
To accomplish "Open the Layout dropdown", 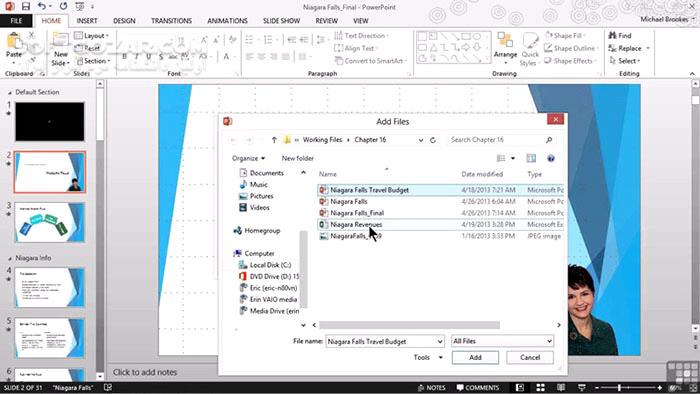I will 92,35.
